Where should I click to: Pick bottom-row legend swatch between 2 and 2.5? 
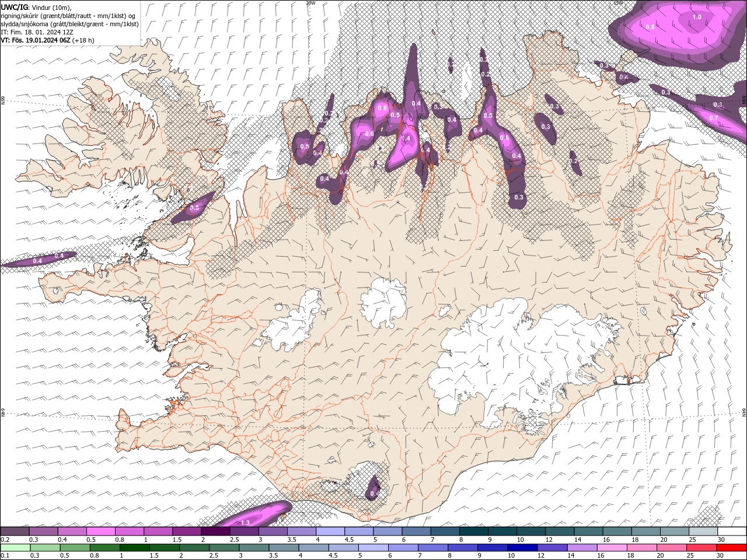tap(194, 547)
